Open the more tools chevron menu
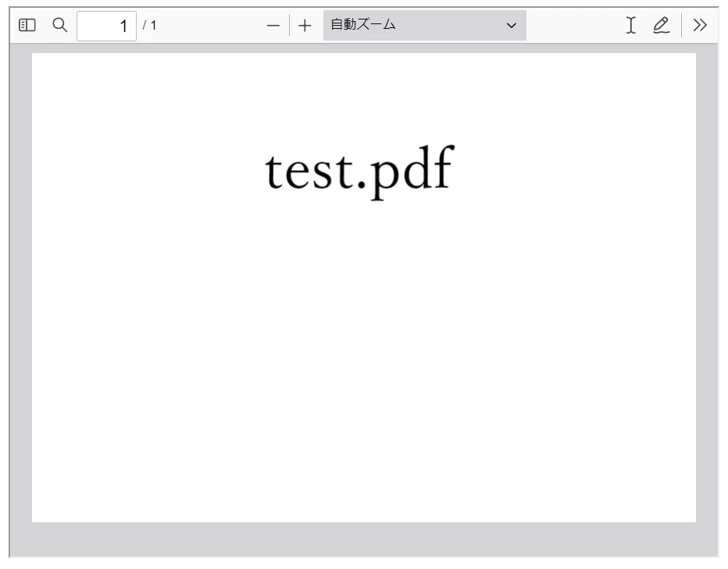Screen dimensions: 728x569 (x=700, y=25)
